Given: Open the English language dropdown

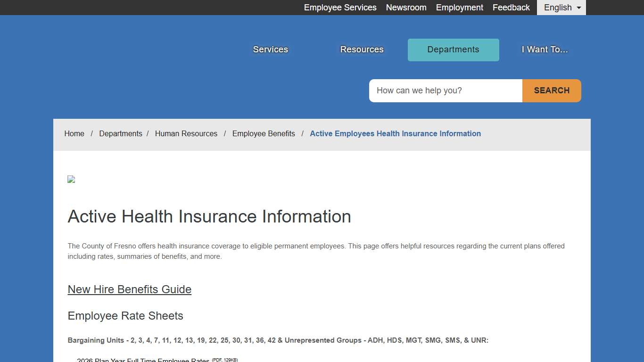Looking at the screenshot, I should pyautogui.click(x=557, y=8).
